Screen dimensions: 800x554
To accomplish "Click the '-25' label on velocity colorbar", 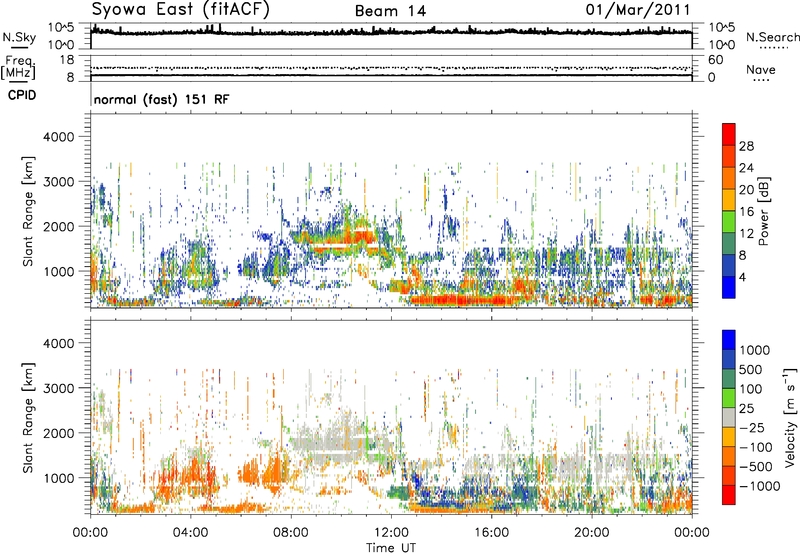I will click(x=751, y=428).
